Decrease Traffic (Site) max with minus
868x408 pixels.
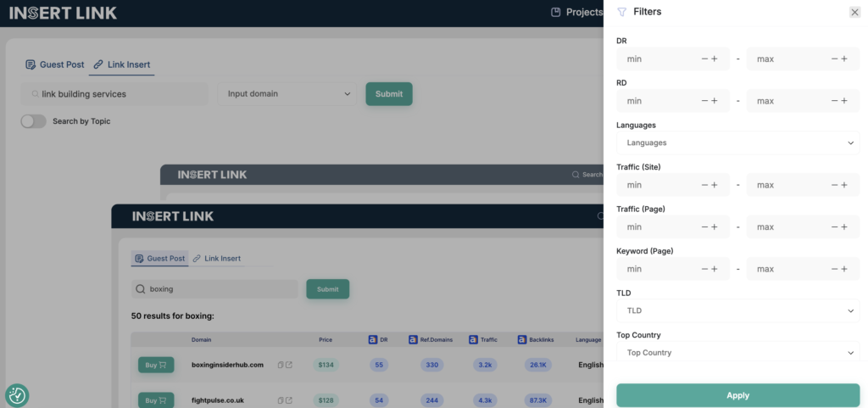click(835, 185)
